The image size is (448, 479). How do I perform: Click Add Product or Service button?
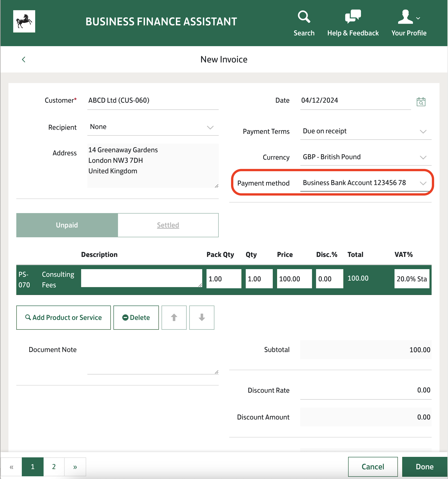(x=63, y=317)
